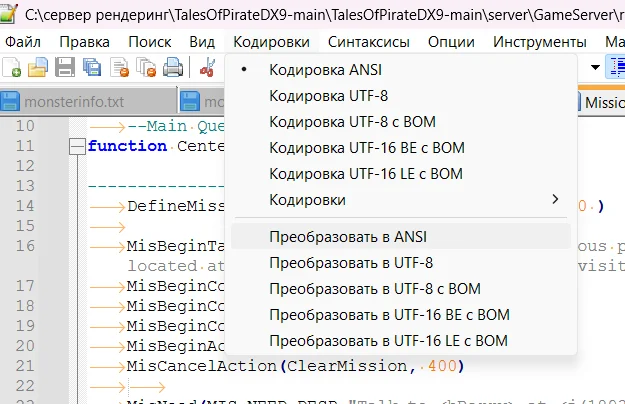This screenshot has width=625, height=404.
Task: Close current document via toolbar icon
Action: (119, 68)
